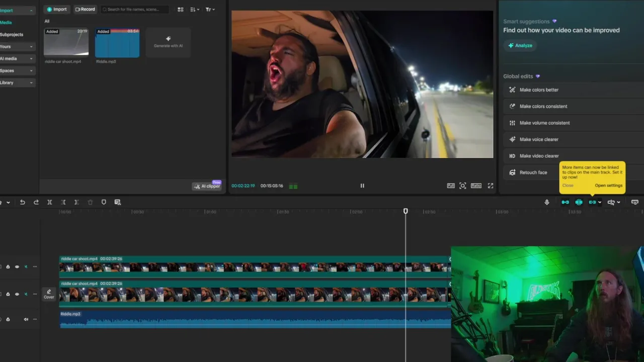This screenshot has width=644, height=362.
Task: Open linkage options dropdown arrow
Action: point(600,202)
